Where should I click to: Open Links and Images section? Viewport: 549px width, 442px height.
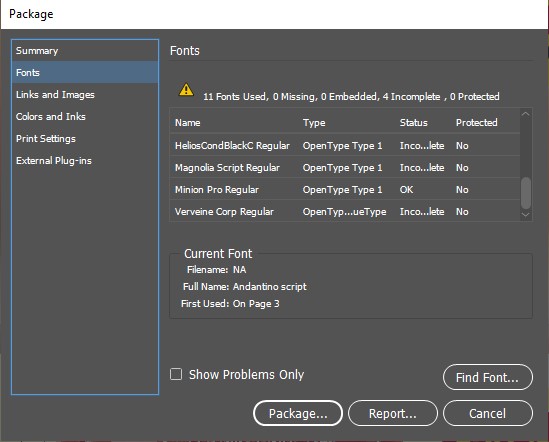(x=85, y=95)
